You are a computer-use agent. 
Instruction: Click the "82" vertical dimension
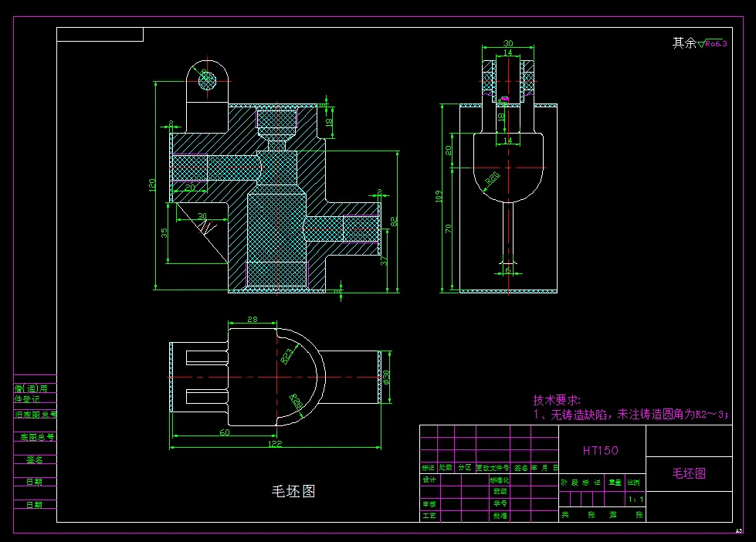394,222
